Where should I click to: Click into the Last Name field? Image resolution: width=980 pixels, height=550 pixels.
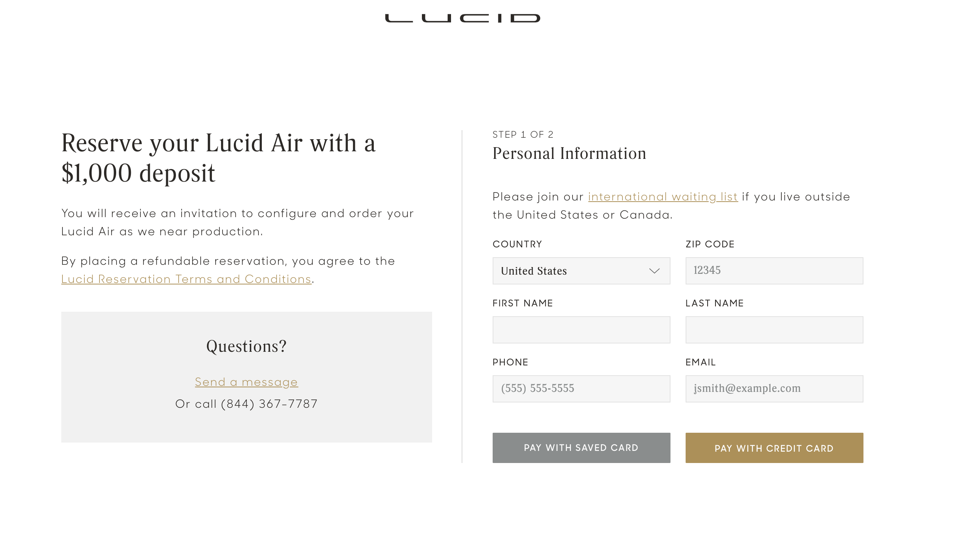[x=774, y=330]
